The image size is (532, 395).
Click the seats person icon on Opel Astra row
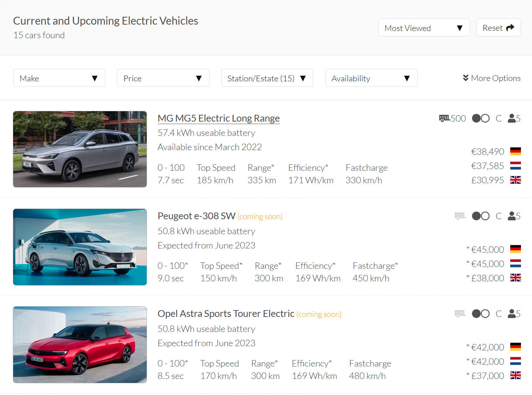click(x=511, y=314)
